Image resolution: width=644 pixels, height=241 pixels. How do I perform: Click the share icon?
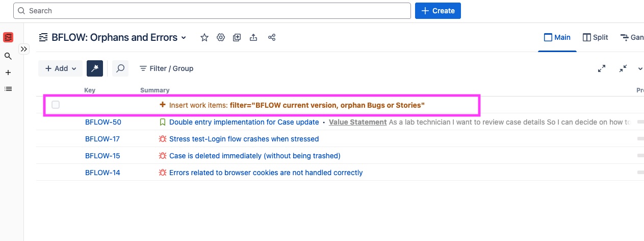click(272, 37)
